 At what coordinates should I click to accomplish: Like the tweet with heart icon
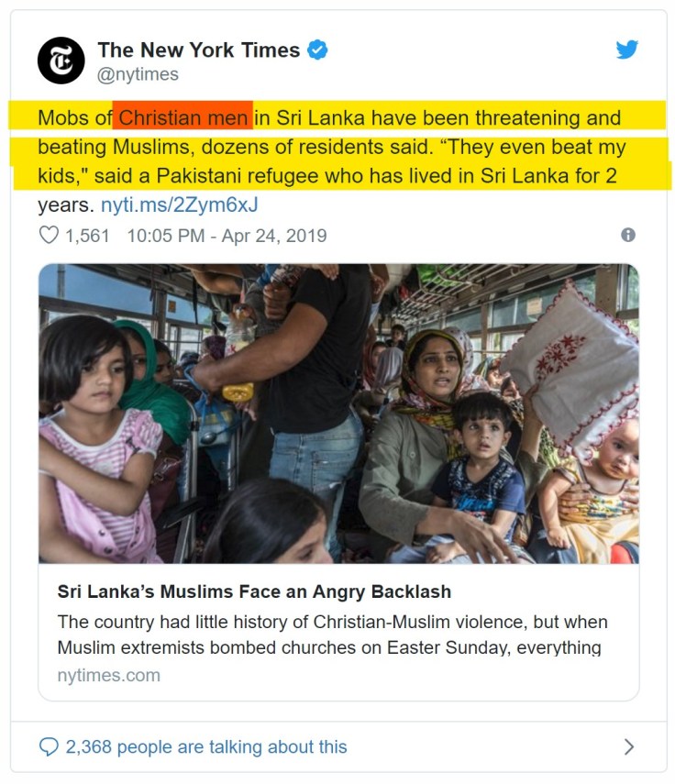[x=48, y=236]
